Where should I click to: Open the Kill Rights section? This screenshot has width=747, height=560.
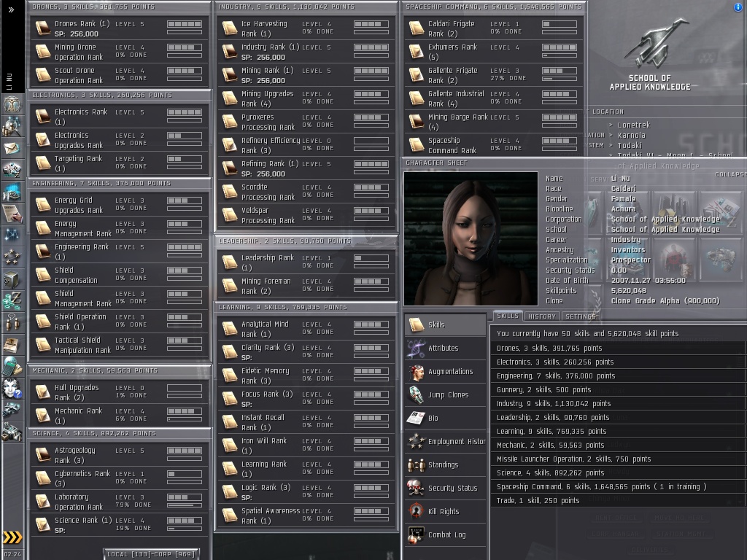pos(445,511)
